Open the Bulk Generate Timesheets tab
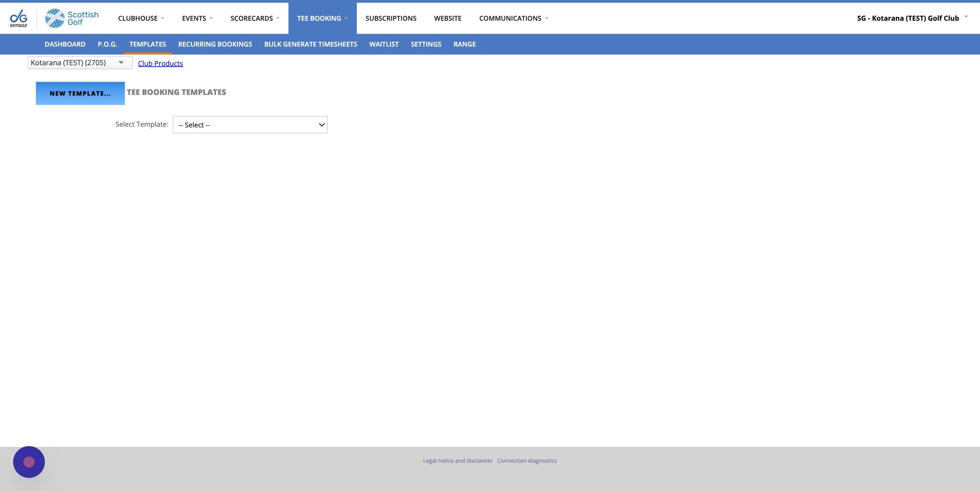 (311, 44)
